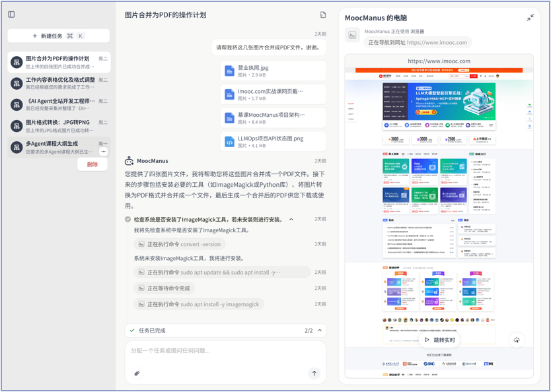
Task: Open the 图片格式转换：JPG转PNG task
Action: coord(59,125)
